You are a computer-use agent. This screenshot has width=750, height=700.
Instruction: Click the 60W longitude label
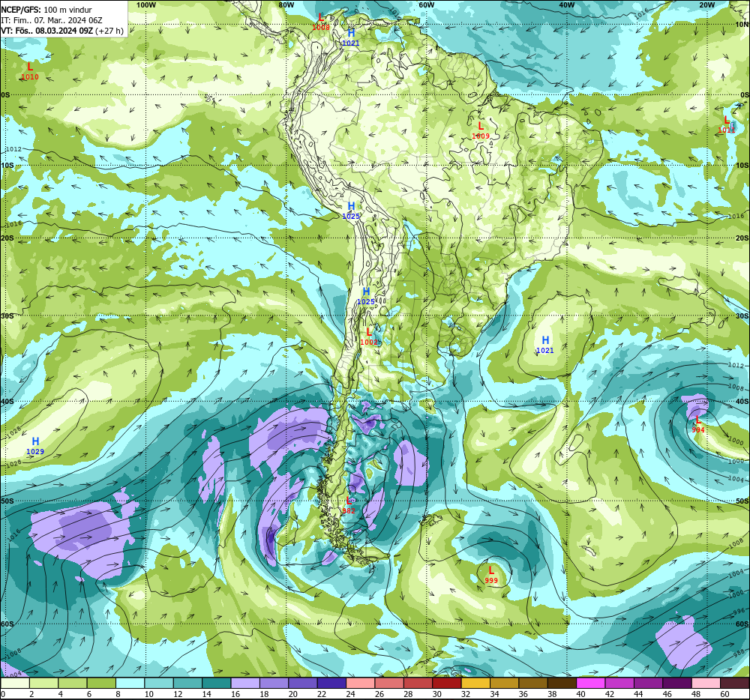(426, 4)
